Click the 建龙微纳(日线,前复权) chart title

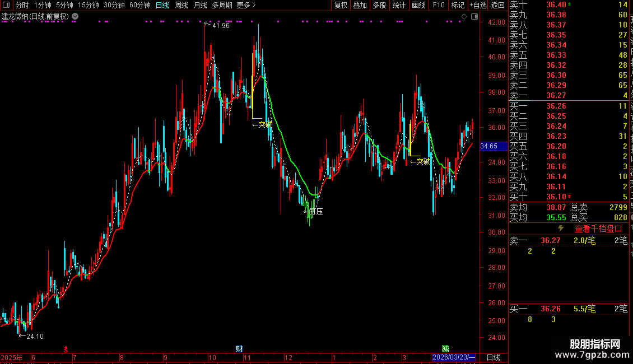click(35, 17)
